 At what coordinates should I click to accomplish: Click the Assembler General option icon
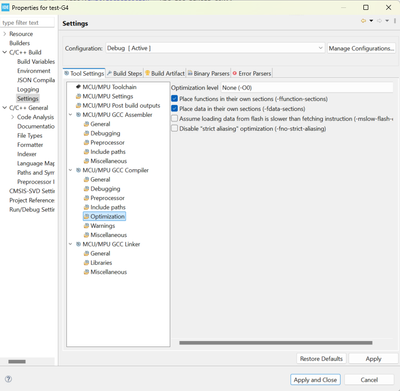pyautogui.click(x=86, y=124)
